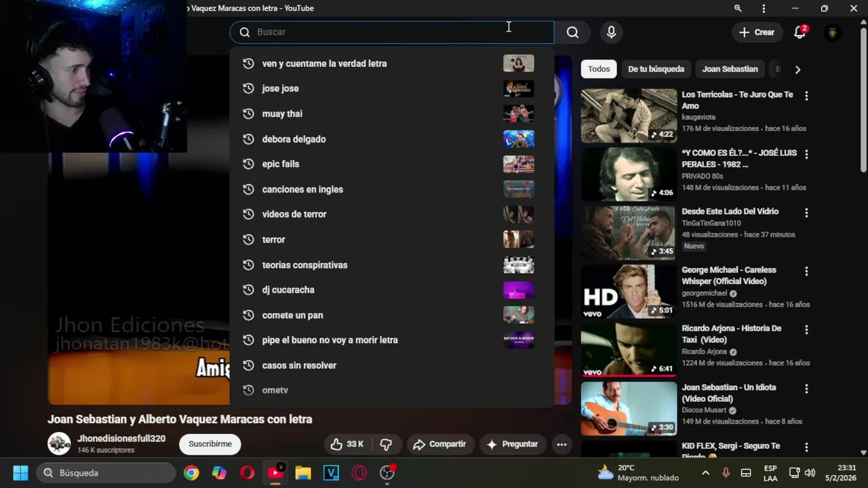Select the 'jose jose' search suggestion

(280, 89)
